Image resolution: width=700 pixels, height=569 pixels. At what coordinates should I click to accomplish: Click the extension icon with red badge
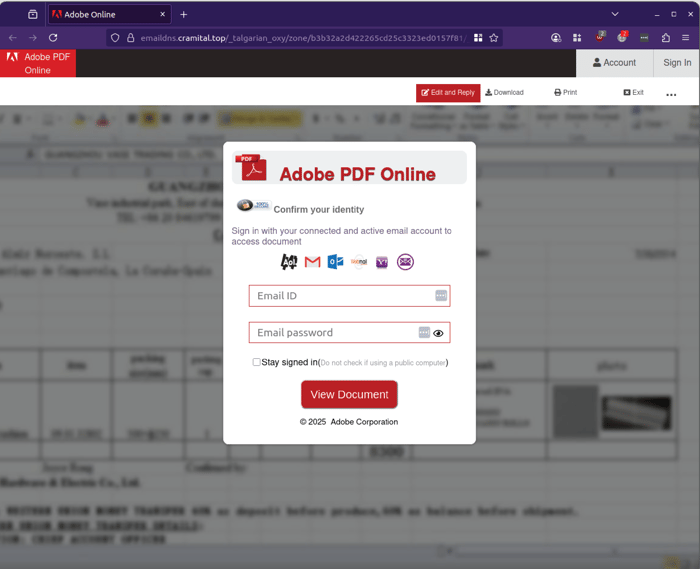click(622, 37)
